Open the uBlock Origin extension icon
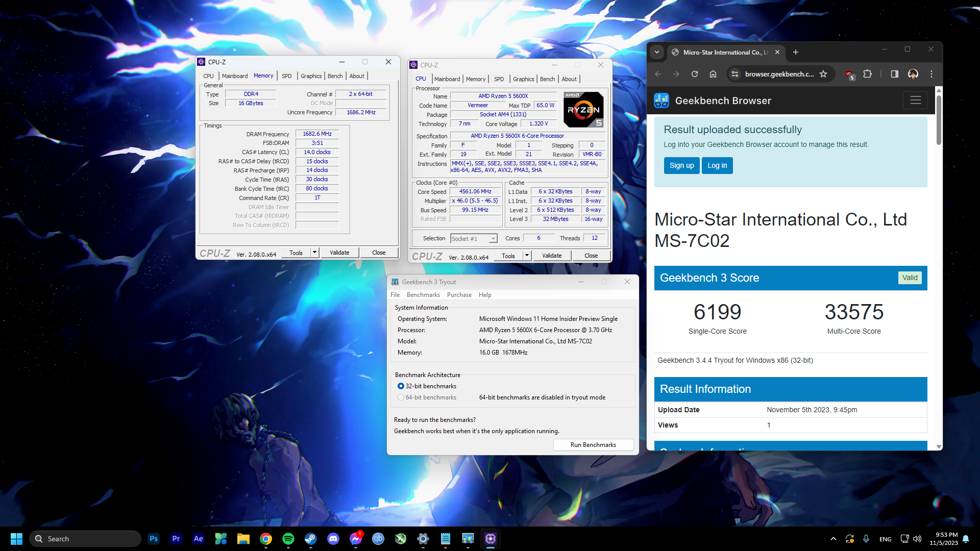The image size is (980, 551). (x=849, y=74)
